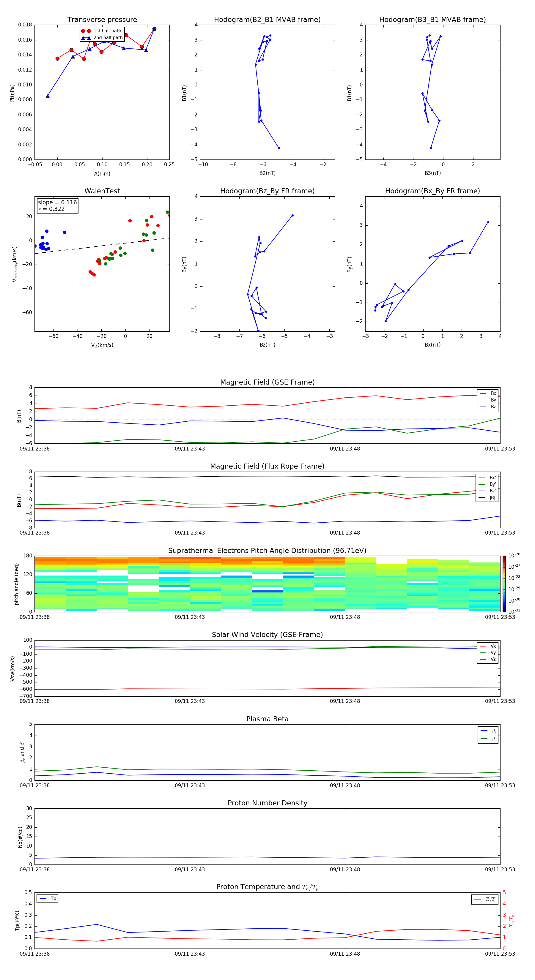Viewport: 535px width, 980px height.
Task: Click the green β legend entry
Action: coord(488,739)
